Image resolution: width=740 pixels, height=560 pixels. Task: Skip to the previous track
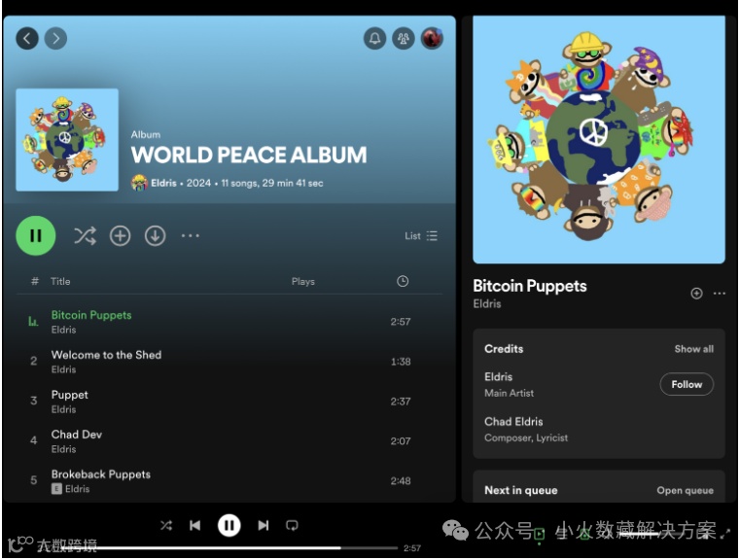194,525
